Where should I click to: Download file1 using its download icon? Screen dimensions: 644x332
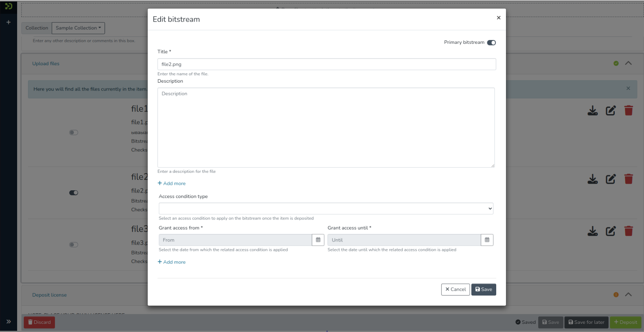click(592, 111)
